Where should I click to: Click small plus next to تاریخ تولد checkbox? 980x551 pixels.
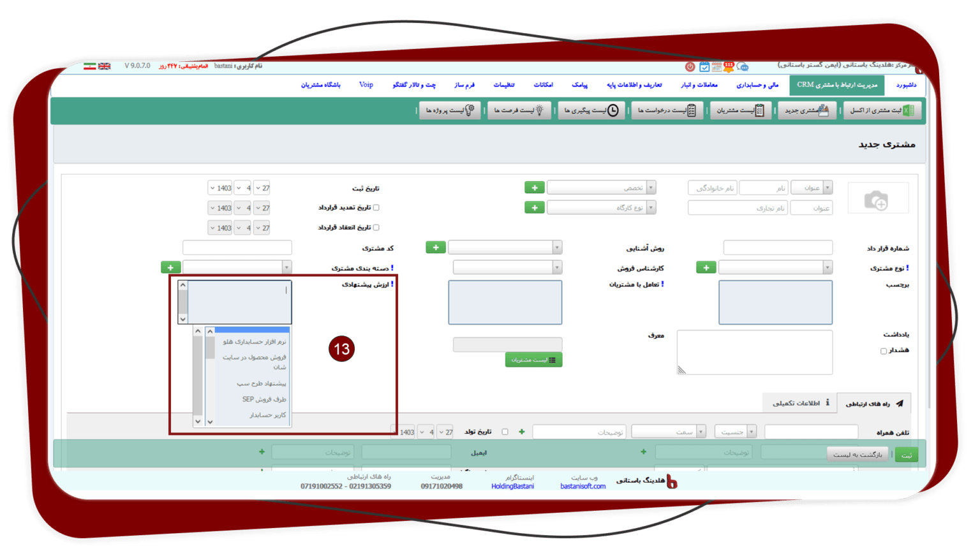pos(522,432)
